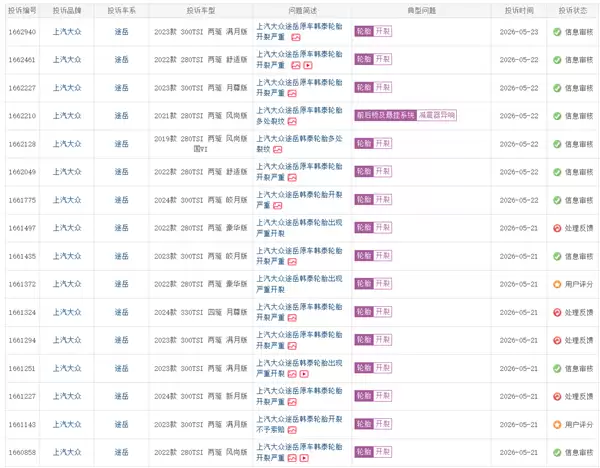Click red 处理反馈 status icon for 1661497
Image resolution: width=600 pixels, height=468 pixels.
[557, 228]
